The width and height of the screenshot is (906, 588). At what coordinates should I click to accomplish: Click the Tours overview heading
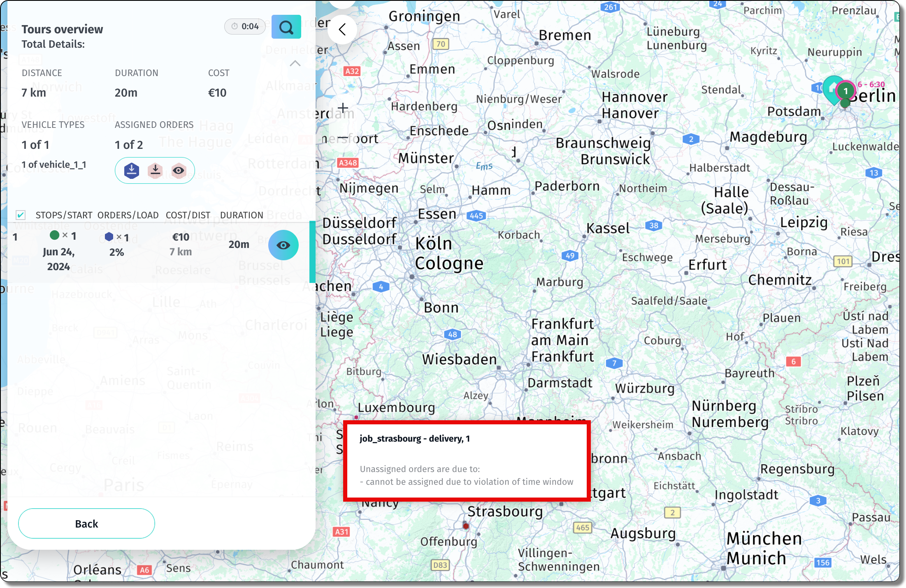pyautogui.click(x=62, y=29)
